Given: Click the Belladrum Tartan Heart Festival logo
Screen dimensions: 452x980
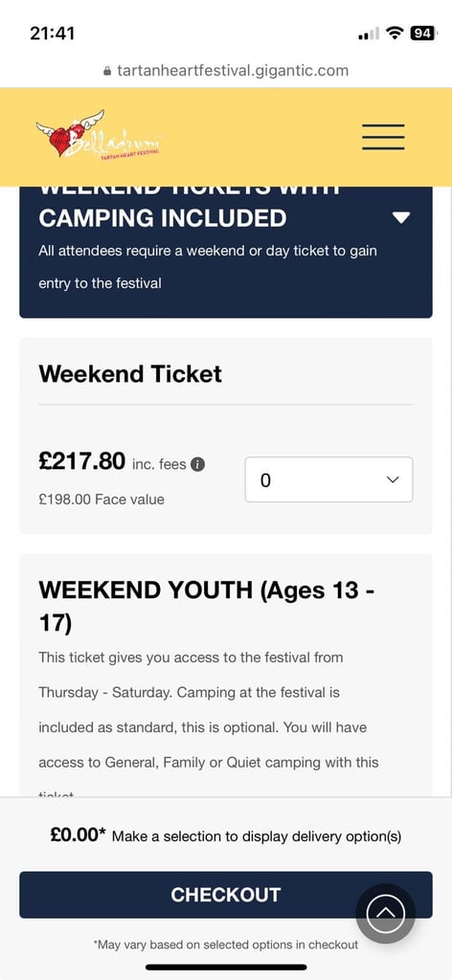Looking at the screenshot, I should 99,135.
